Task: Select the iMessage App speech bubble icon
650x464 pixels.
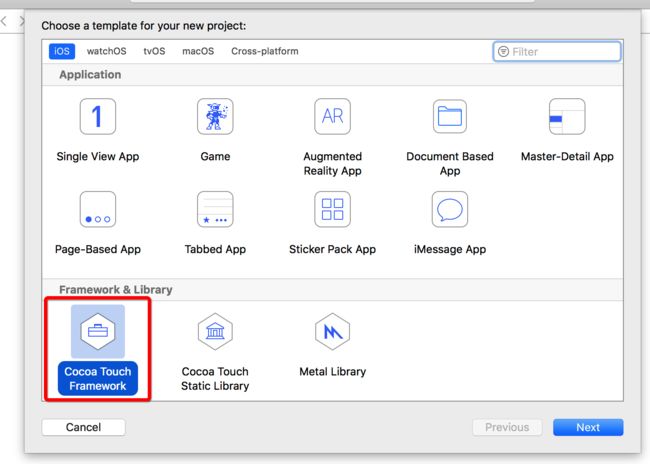Action: (450, 209)
